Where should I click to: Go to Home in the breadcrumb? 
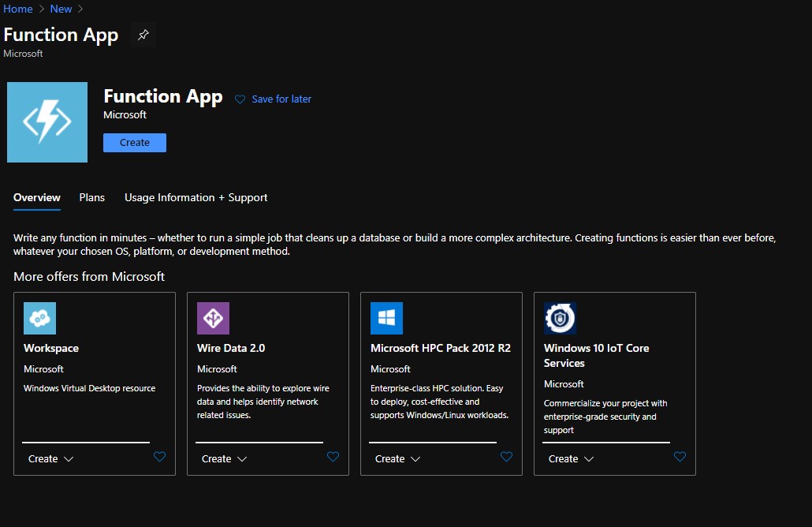[17, 9]
